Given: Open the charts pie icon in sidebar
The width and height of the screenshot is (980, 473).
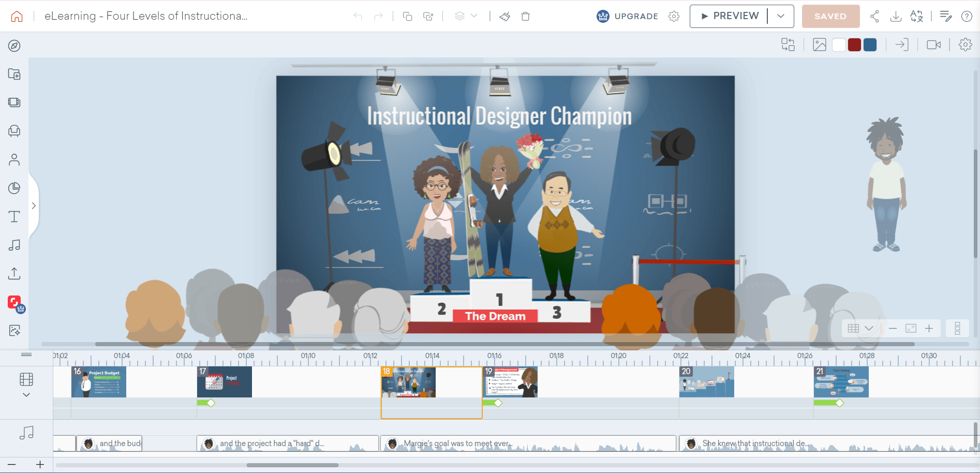Looking at the screenshot, I should point(14,188).
